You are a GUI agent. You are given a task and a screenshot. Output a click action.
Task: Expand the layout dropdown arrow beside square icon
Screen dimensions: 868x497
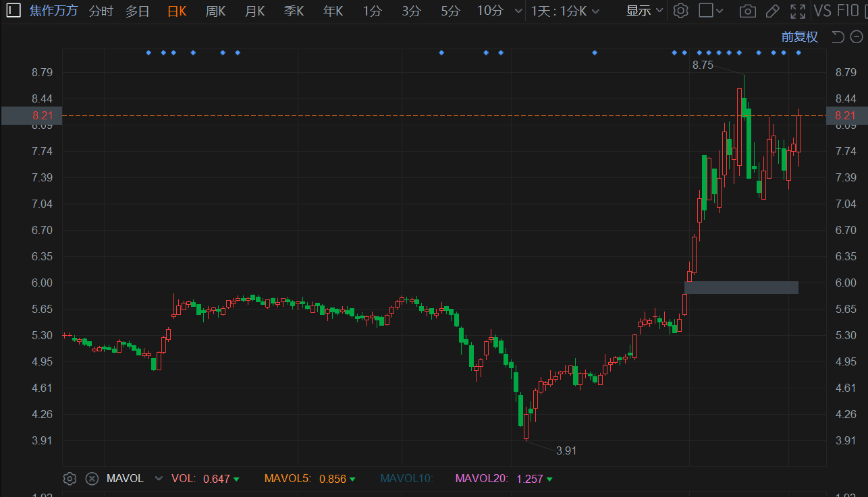[720, 11]
